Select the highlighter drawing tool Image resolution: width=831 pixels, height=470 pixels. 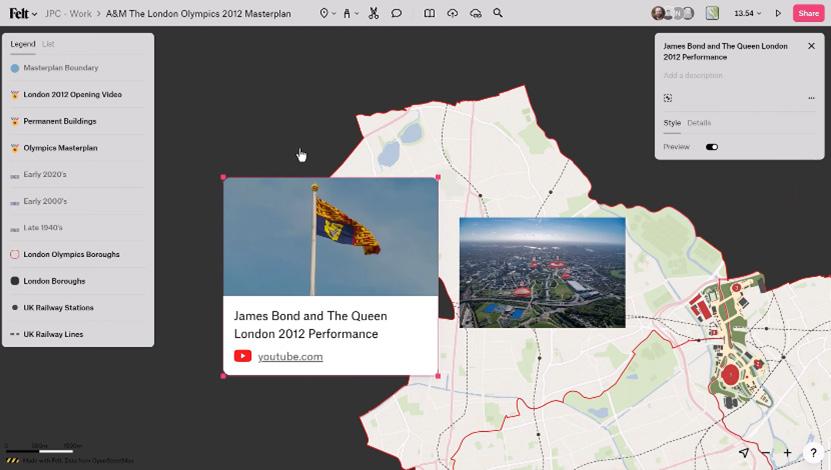347,13
